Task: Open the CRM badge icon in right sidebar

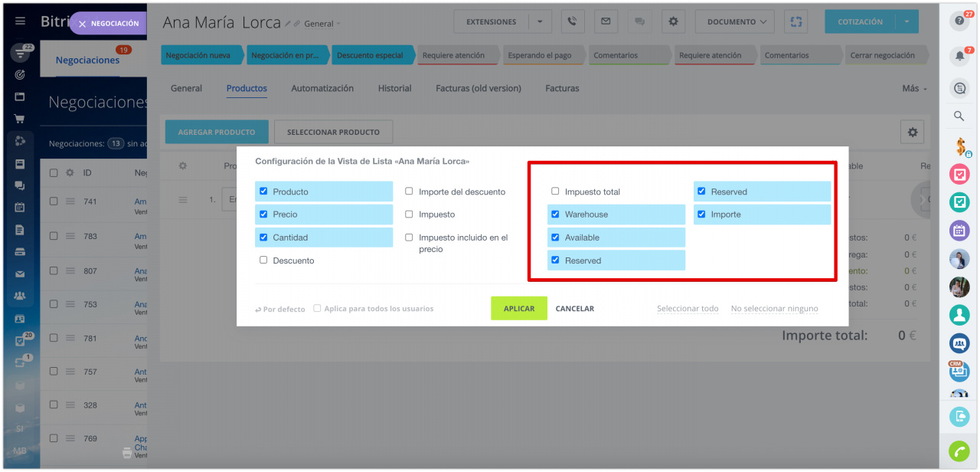Action: click(959, 371)
